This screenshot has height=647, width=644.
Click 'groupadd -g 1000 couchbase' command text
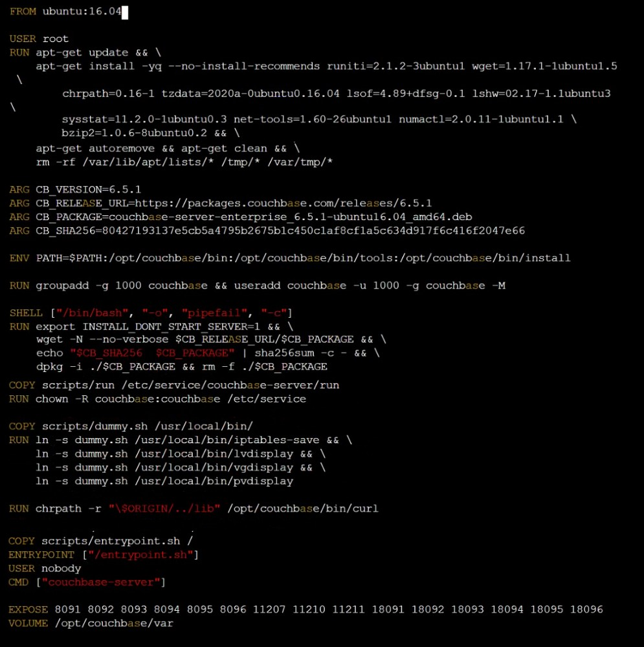122,286
